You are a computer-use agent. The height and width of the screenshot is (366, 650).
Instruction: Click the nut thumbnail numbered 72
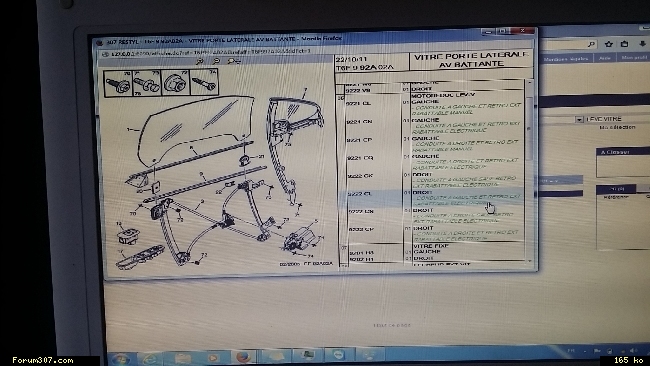click(175, 82)
